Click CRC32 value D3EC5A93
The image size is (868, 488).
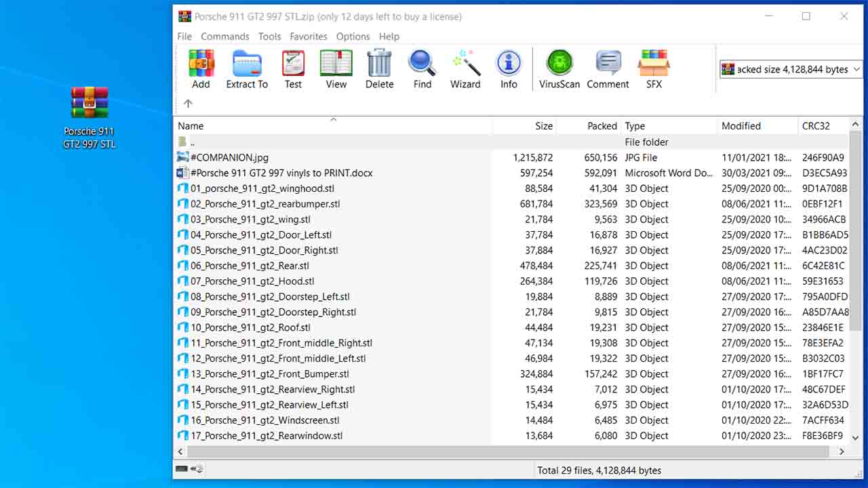pyautogui.click(x=825, y=173)
